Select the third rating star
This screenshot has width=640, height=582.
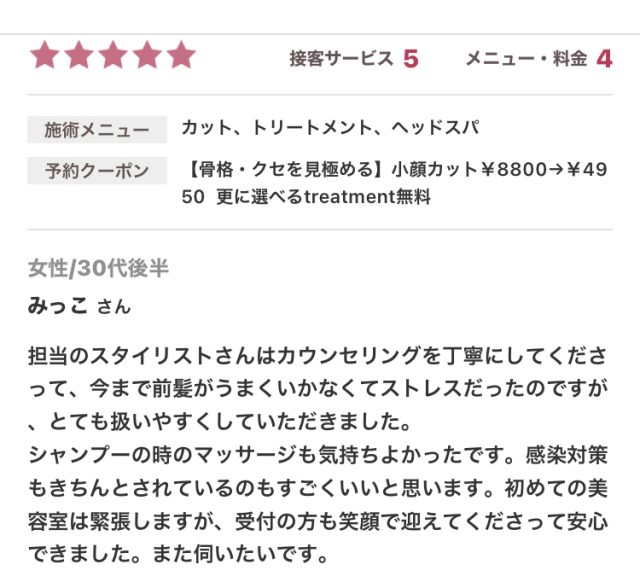click(113, 56)
